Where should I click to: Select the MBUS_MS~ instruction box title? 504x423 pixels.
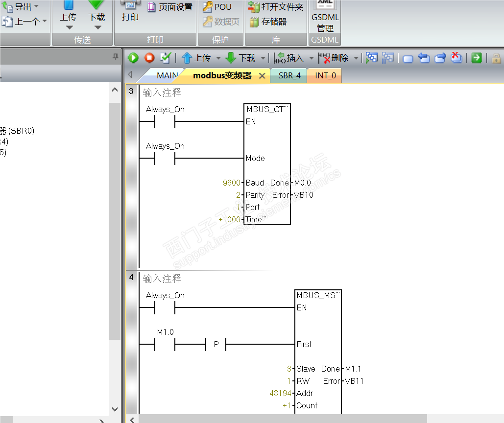click(317, 295)
